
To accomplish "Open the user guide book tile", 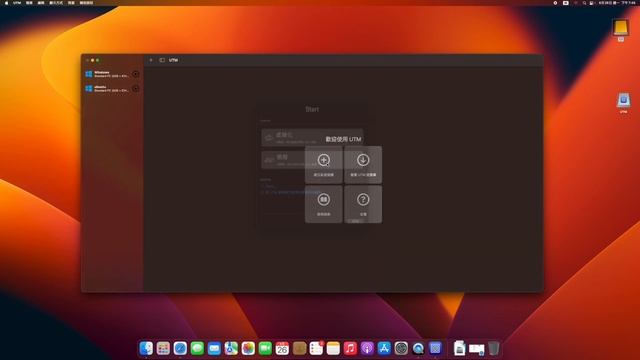I will click(324, 204).
